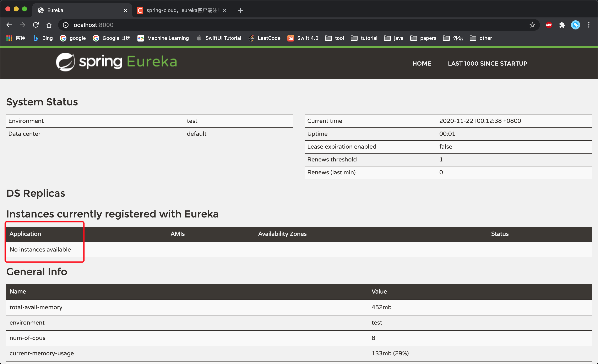Open the Machine Learning bookmark
The height and width of the screenshot is (364, 598).
163,38
